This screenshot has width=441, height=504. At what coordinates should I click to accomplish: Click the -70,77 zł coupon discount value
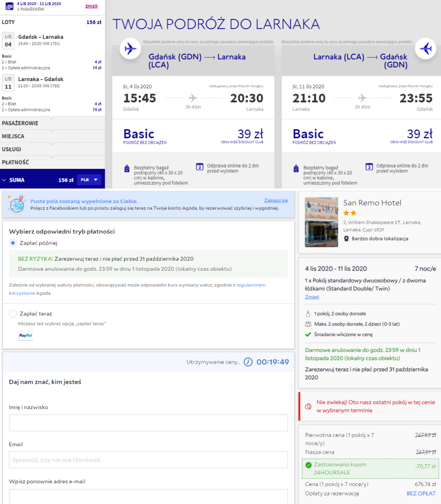(x=425, y=466)
